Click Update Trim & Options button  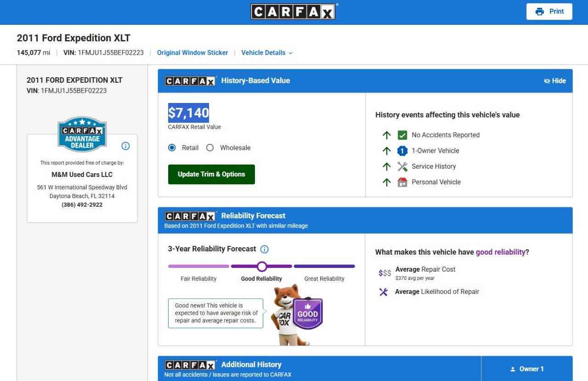211,174
